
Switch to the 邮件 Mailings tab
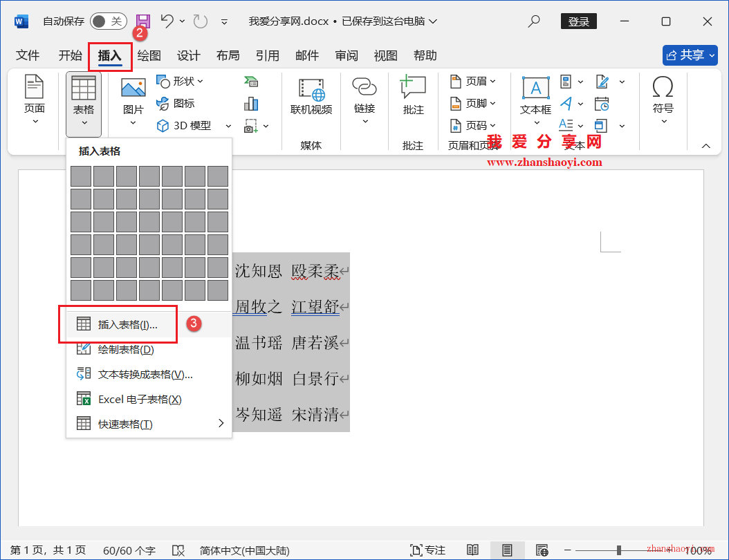tap(307, 56)
